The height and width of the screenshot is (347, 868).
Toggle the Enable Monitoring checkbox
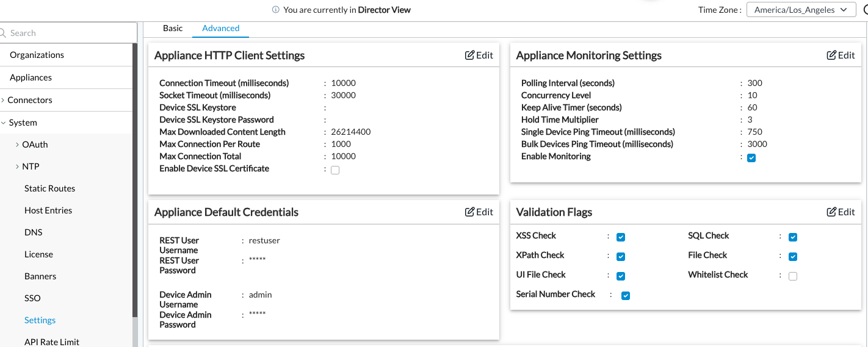pos(751,158)
